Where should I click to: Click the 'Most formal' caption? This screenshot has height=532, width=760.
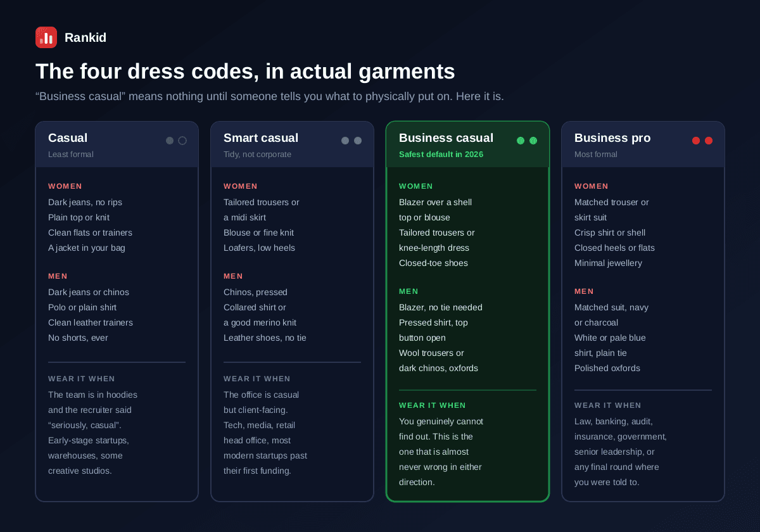[596, 155]
